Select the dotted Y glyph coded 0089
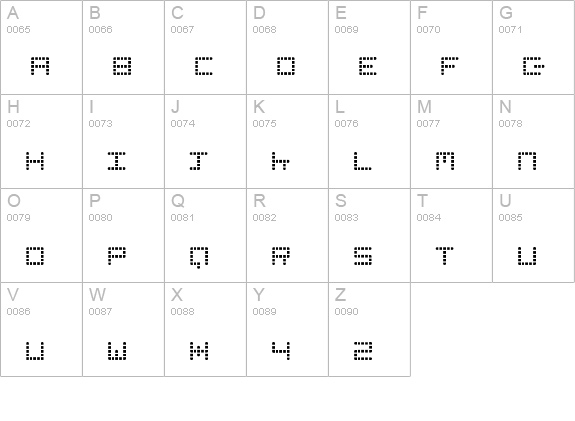The height and width of the screenshot is (421, 575). click(x=281, y=351)
